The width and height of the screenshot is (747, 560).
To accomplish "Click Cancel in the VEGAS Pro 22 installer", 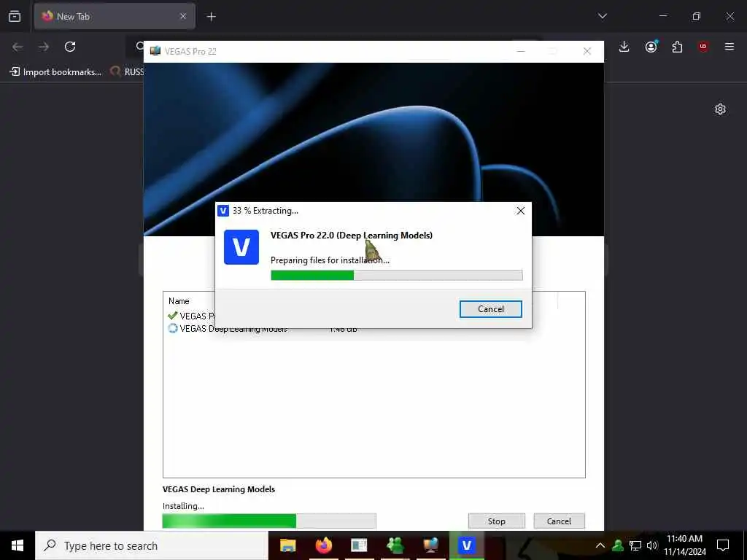I will click(559, 521).
